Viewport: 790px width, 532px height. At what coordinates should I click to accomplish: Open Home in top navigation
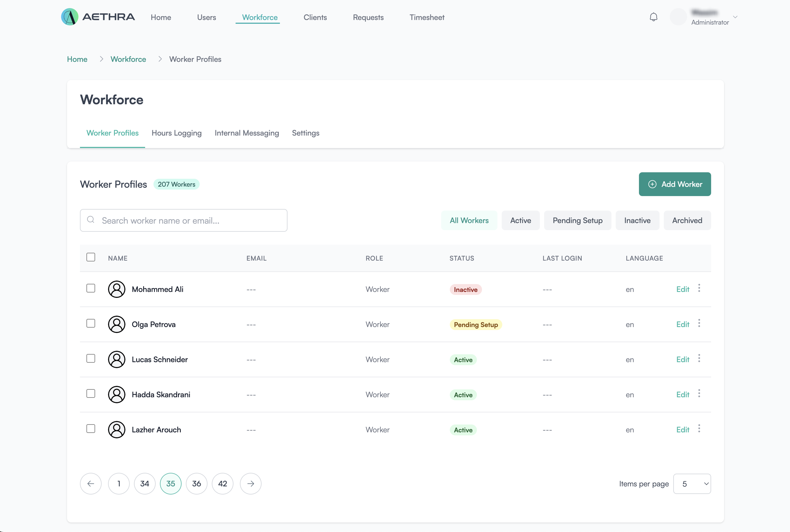pyautogui.click(x=161, y=17)
